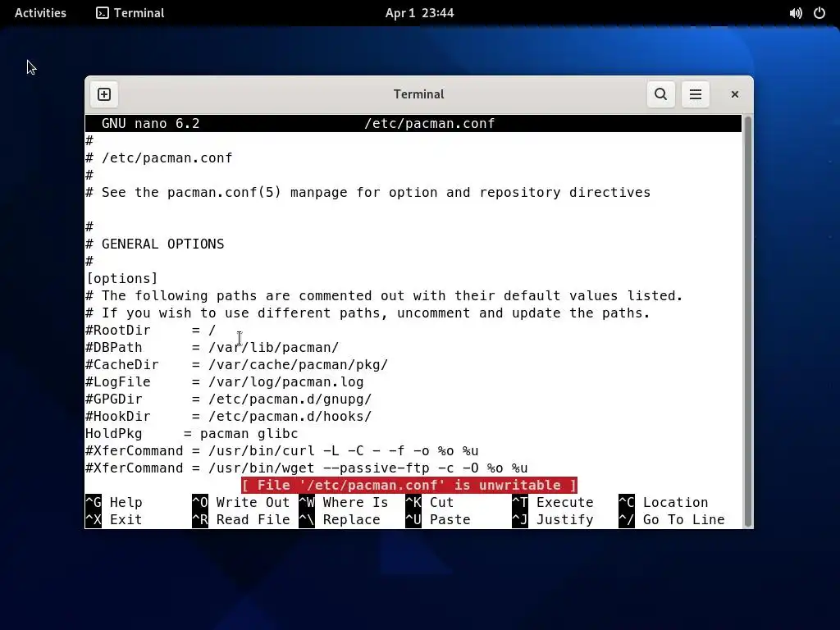Image resolution: width=840 pixels, height=630 pixels.
Task: Open the Terminal app menu in top bar
Action: pos(130,13)
